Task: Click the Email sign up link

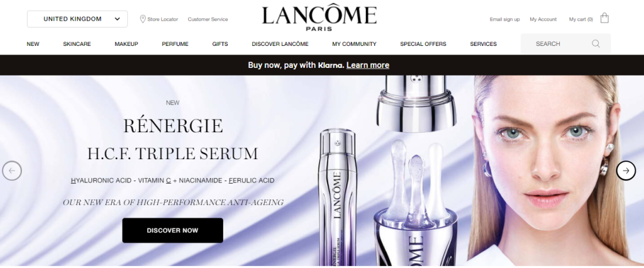Action: tap(504, 20)
